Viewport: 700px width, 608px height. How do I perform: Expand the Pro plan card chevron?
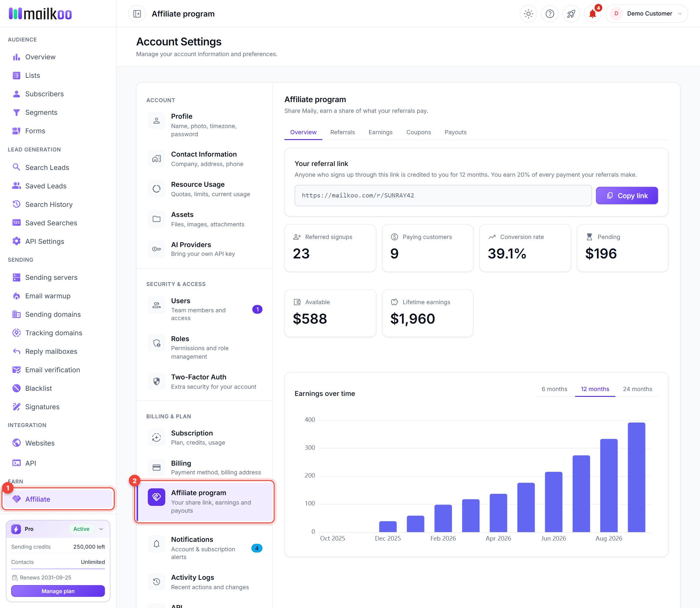101,529
